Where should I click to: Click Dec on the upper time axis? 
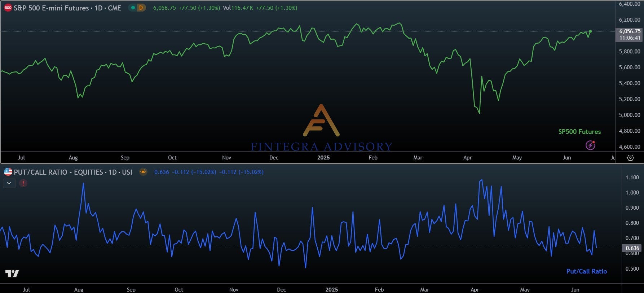point(274,158)
